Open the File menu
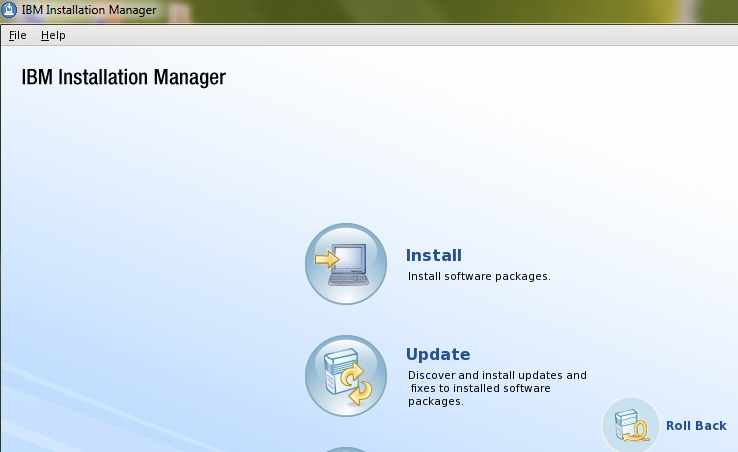This screenshot has width=738, height=452. point(17,35)
